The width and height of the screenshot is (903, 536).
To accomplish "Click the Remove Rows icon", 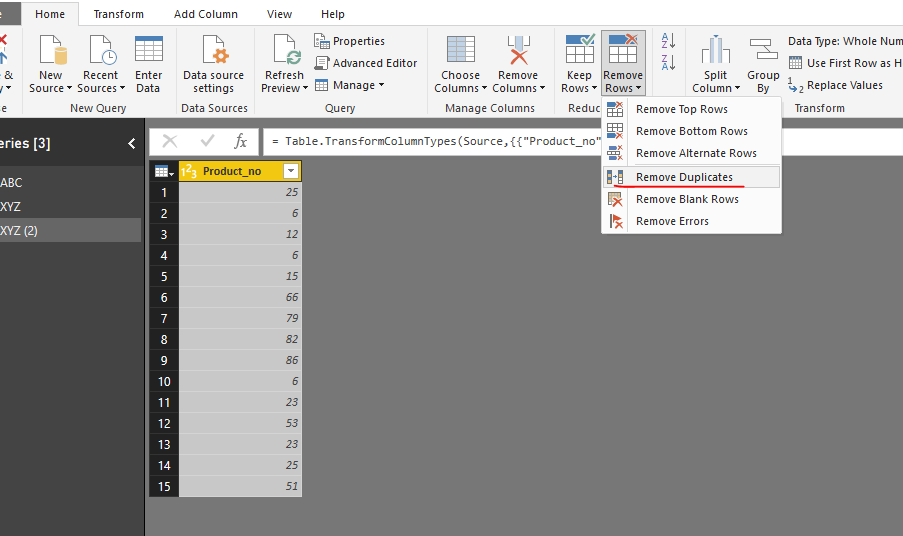I will 623,48.
